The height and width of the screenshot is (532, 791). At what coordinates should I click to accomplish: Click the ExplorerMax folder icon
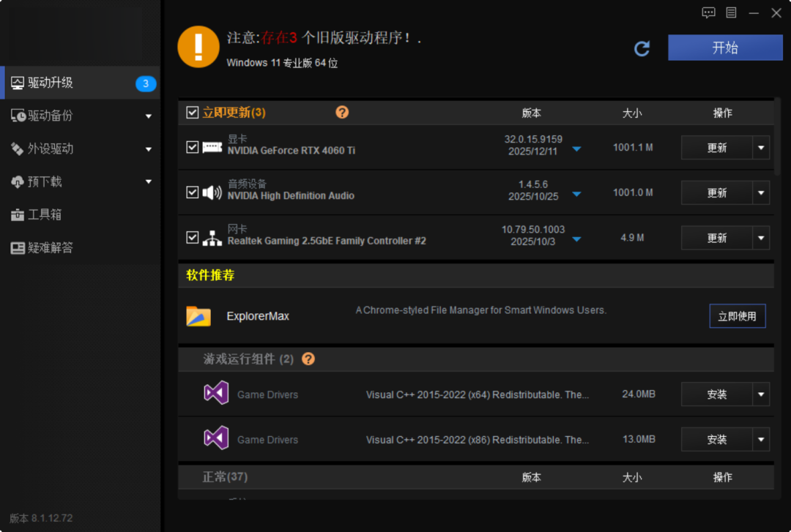[198, 316]
